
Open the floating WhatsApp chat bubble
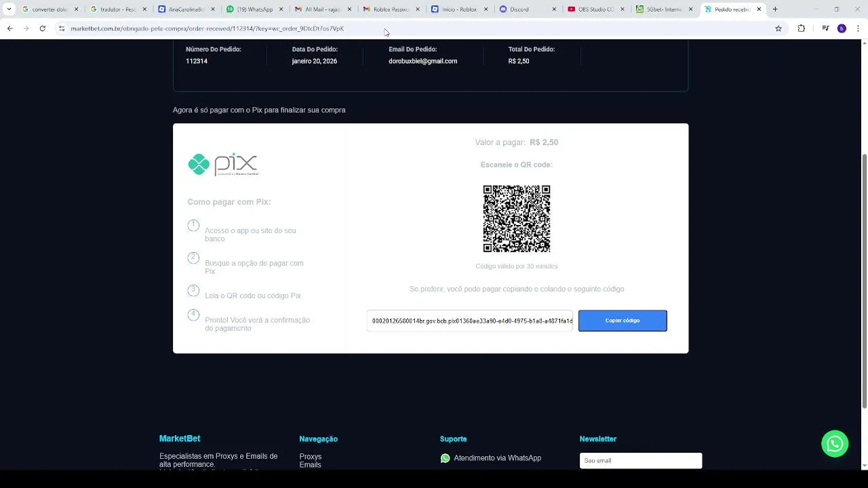pos(835,443)
